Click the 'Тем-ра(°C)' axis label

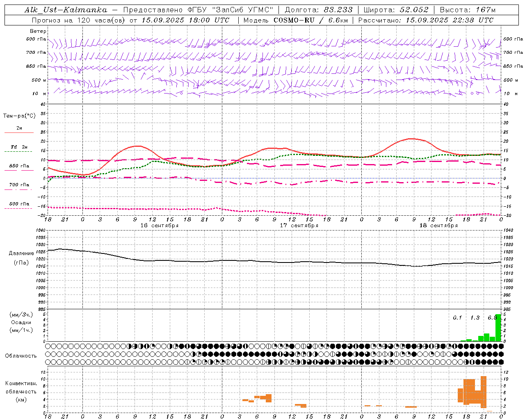click(x=19, y=116)
